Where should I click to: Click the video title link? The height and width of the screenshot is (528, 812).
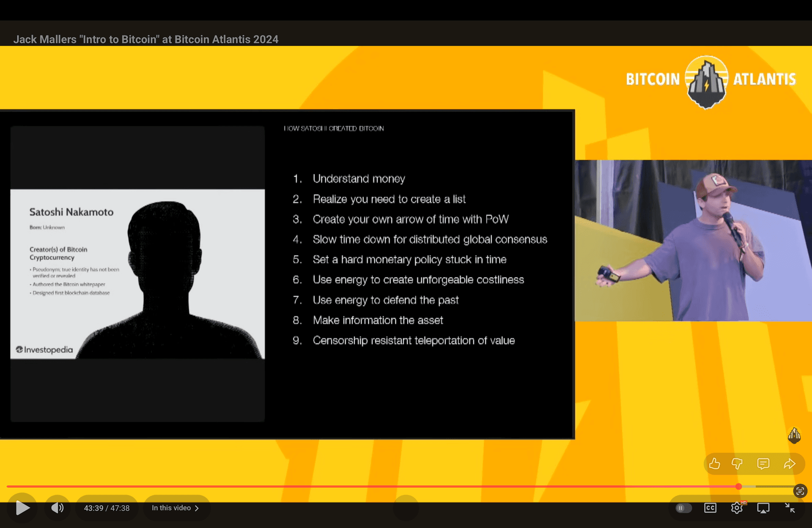pyautogui.click(x=145, y=39)
